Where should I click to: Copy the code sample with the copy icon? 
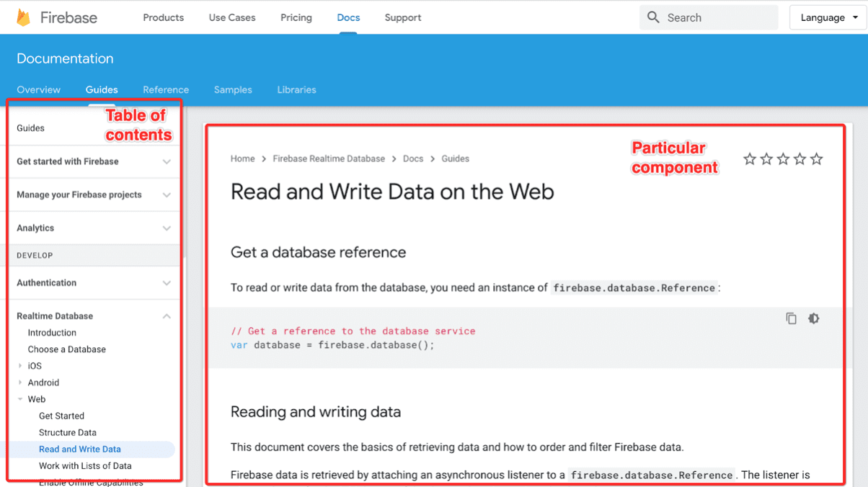point(791,318)
